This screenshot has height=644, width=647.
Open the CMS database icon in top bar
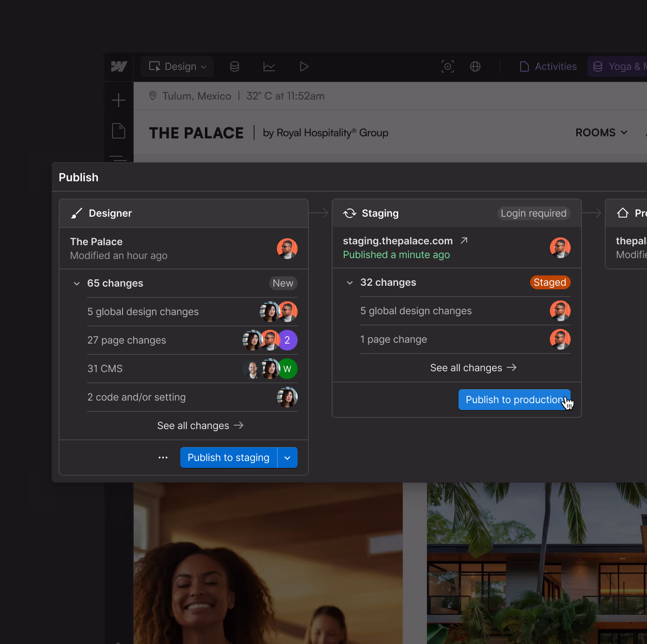point(235,66)
